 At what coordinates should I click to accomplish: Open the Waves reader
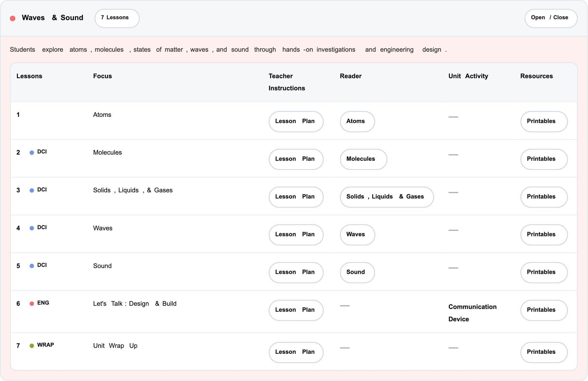coord(357,235)
